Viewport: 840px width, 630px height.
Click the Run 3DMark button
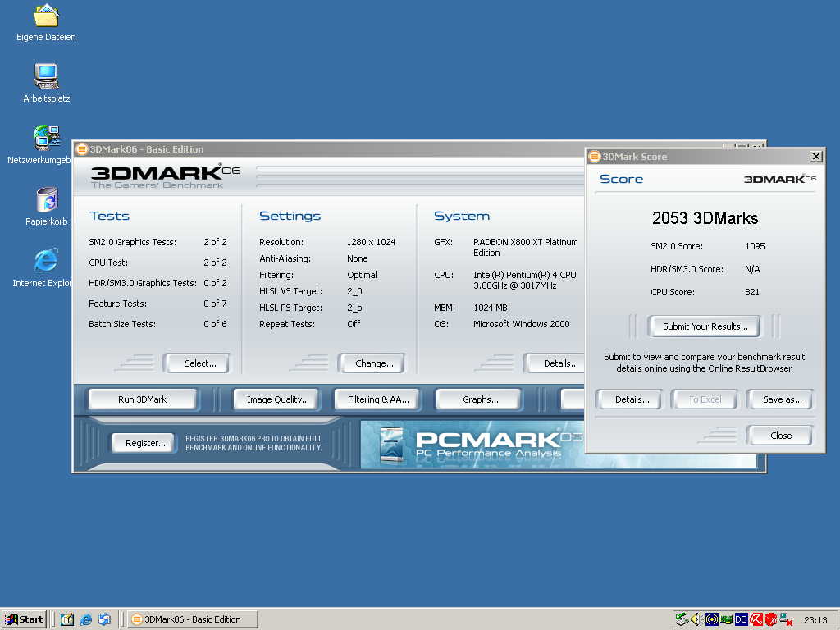tap(143, 399)
